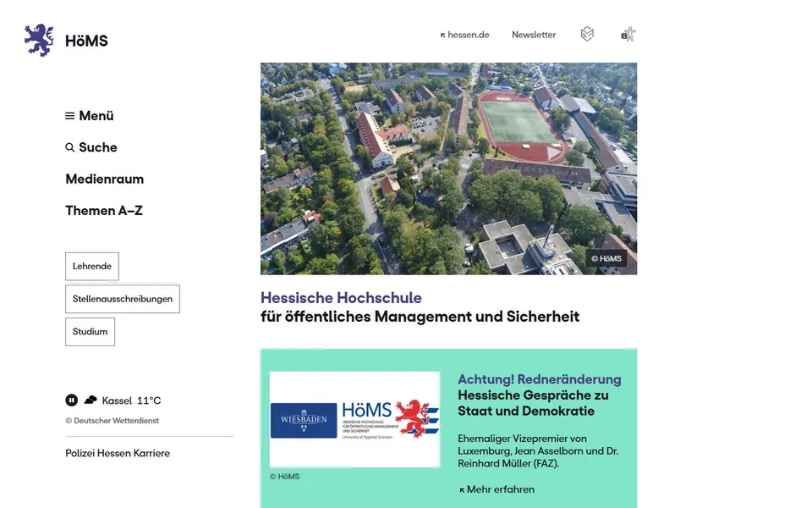Open Themen A–Z

click(x=103, y=211)
